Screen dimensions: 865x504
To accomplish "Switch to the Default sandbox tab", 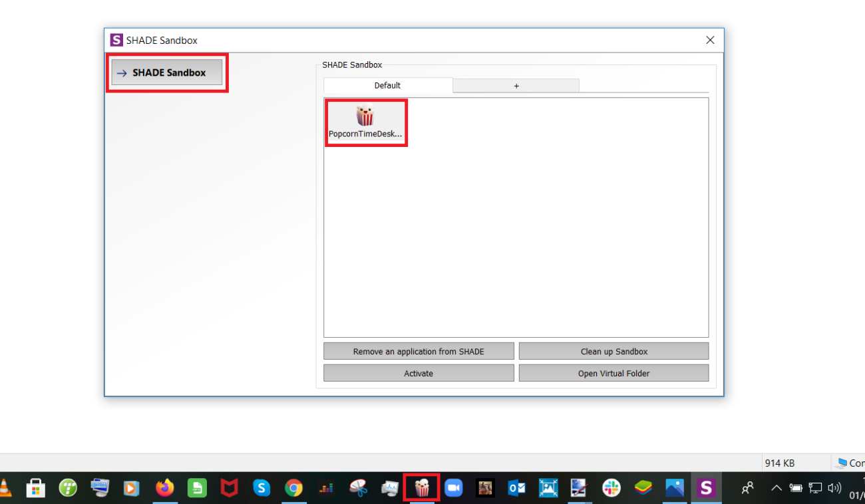I will (x=387, y=85).
